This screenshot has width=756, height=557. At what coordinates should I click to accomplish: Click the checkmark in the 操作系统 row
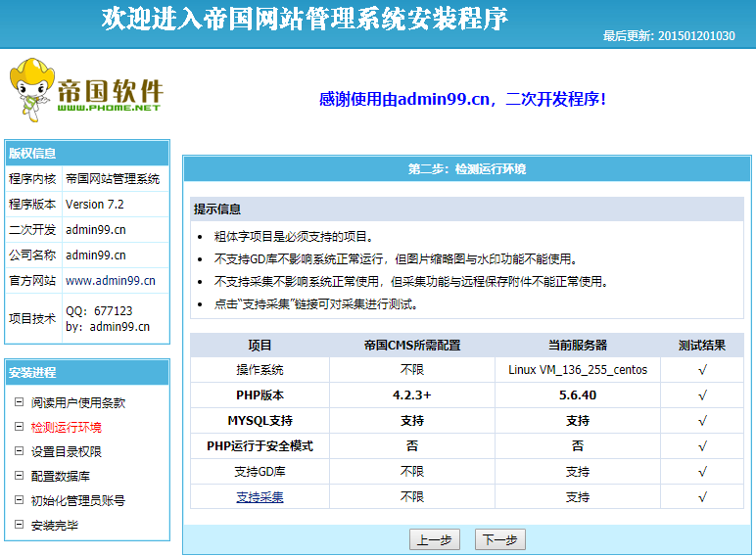(x=702, y=370)
